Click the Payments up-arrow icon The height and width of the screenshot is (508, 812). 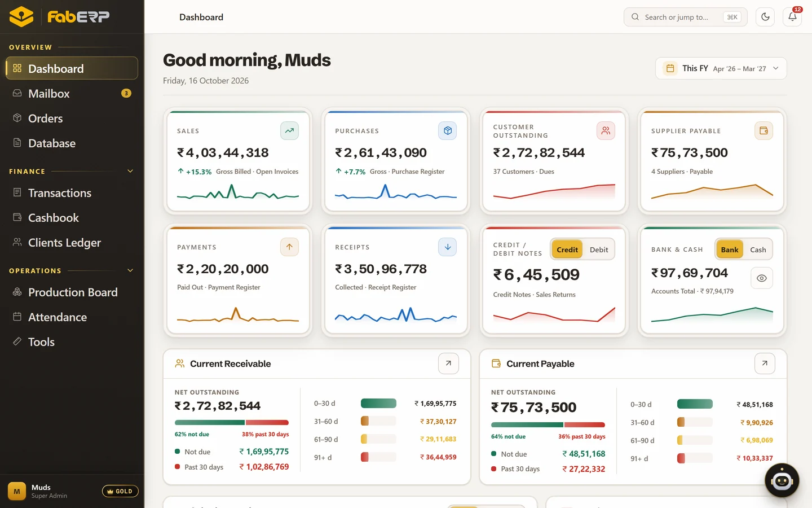289,247
